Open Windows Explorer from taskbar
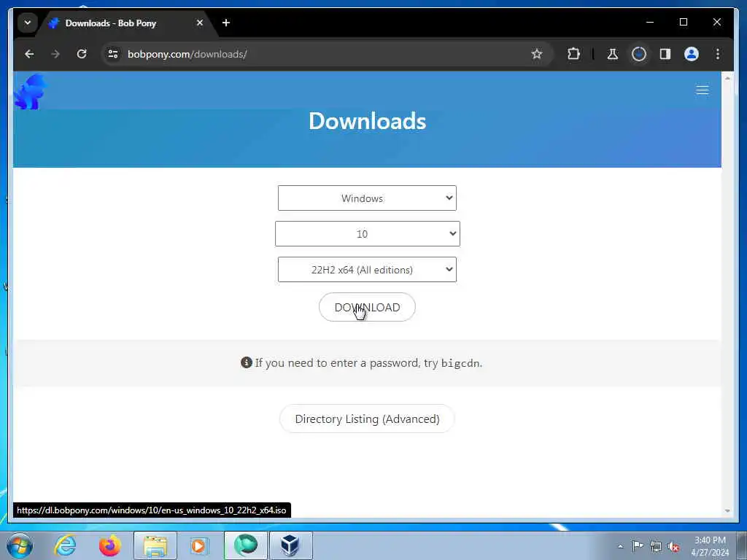 click(x=155, y=545)
